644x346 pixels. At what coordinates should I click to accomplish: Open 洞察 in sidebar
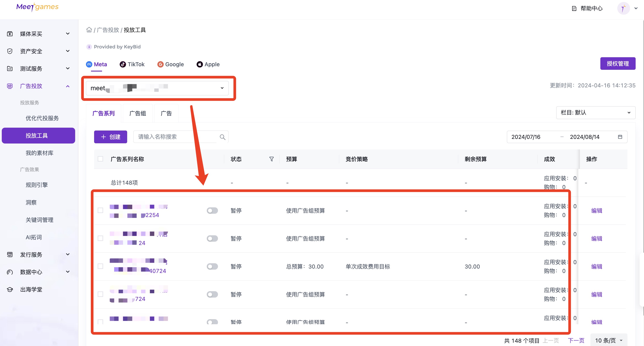(x=31, y=202)
